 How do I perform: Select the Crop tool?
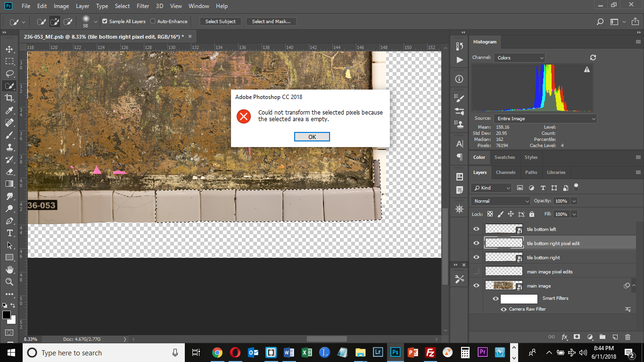9,98
